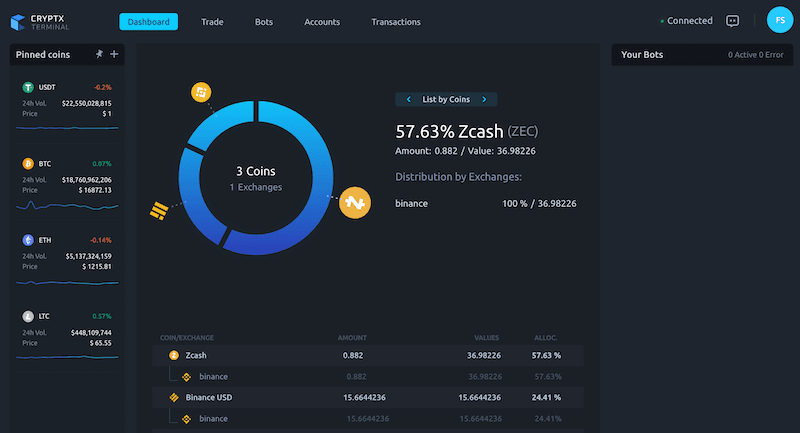Click the binance icon under Binance USD

(187, 419)
